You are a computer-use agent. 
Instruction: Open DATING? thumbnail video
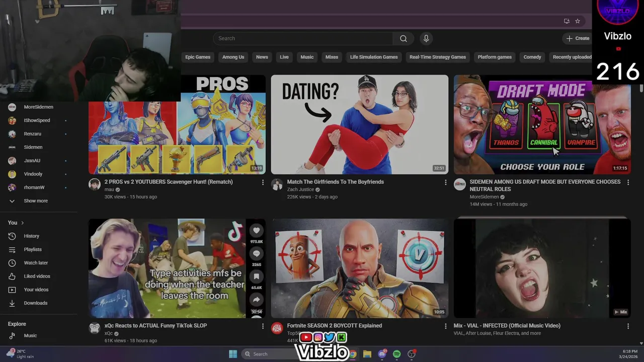click(x=360, y=125)
